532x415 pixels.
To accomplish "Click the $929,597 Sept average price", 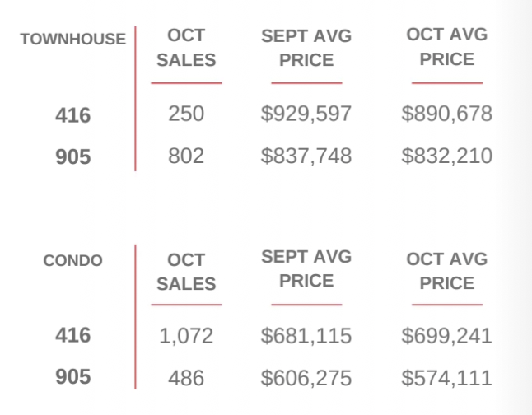I will 306,114.
